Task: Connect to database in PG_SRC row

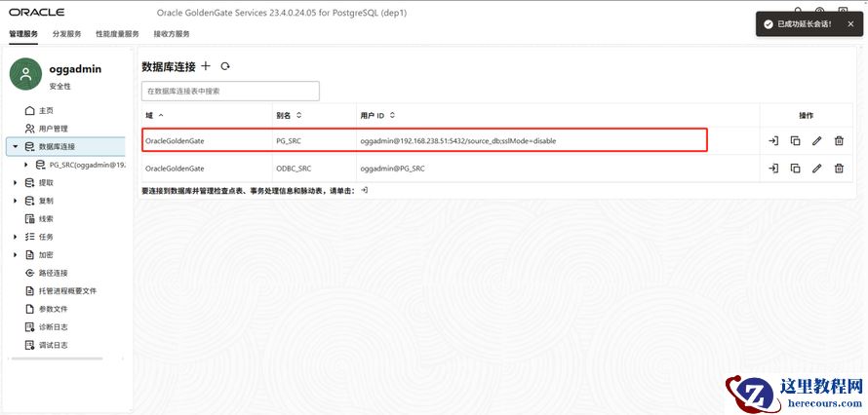Action: tap(773, 141)
